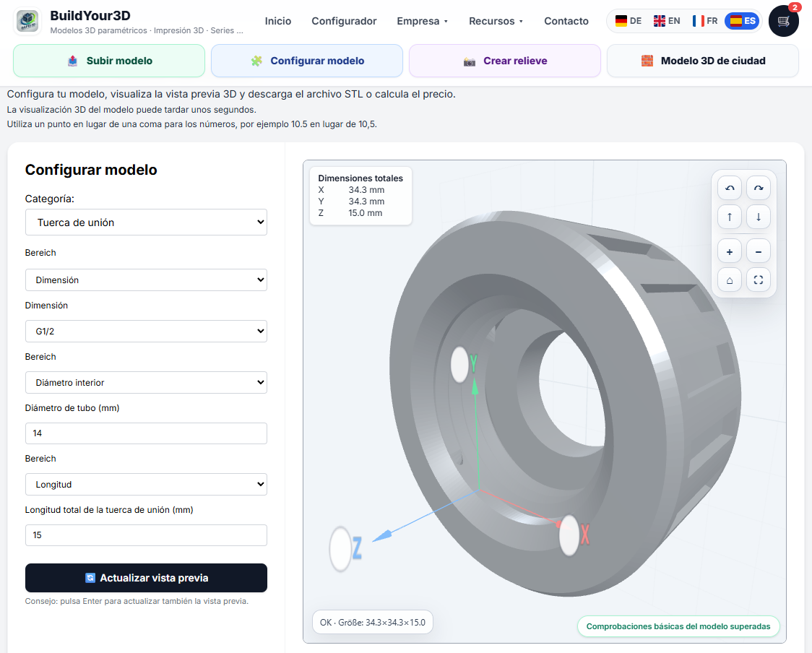812x653 pixels.
Task: Click the OK Größe status badge
Action: (372, 623)
